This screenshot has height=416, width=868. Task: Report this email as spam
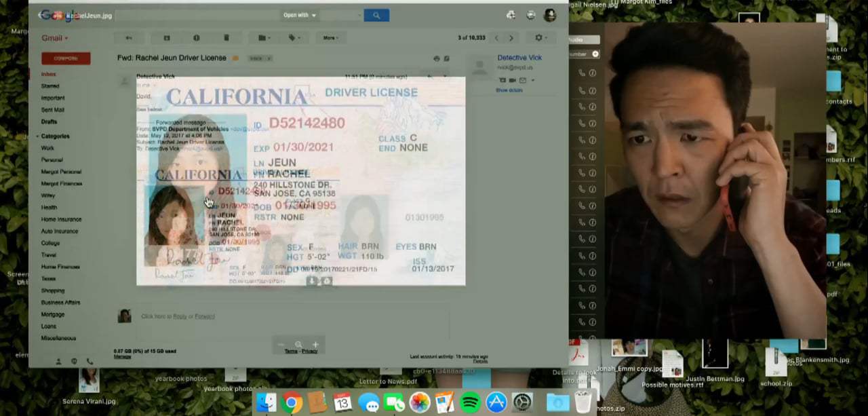click(197, 38)
